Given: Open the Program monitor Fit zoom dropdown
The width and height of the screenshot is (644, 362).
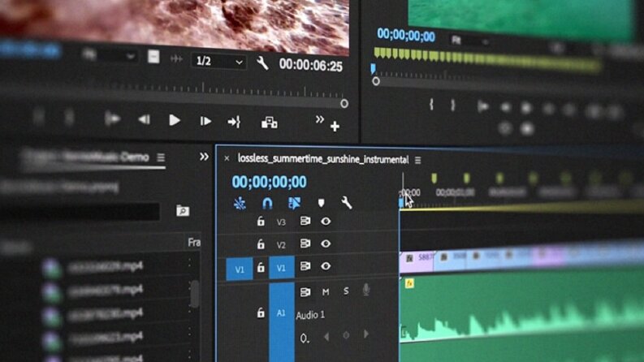Looking at the screenshot, I should tap(469, 41).
